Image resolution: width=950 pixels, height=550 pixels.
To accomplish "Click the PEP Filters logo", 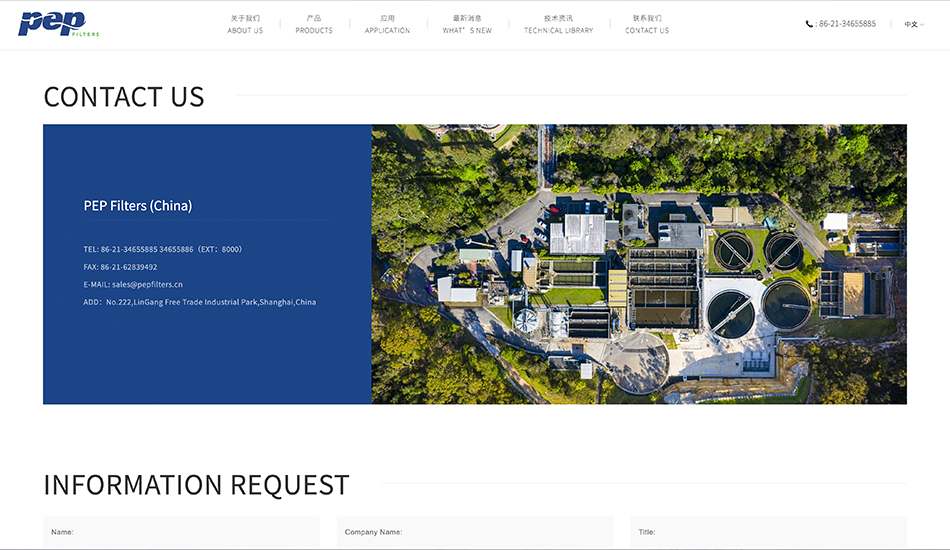I will [58, 24].
